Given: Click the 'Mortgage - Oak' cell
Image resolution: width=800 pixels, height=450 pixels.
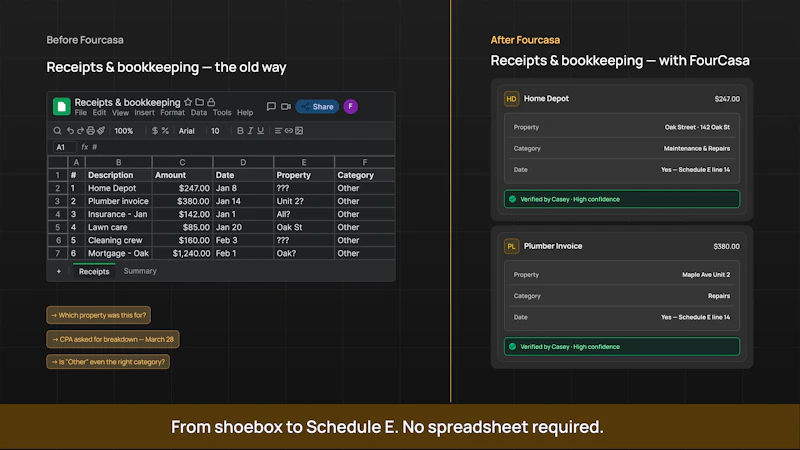Looking at the screenshot, I should [118, 253].
